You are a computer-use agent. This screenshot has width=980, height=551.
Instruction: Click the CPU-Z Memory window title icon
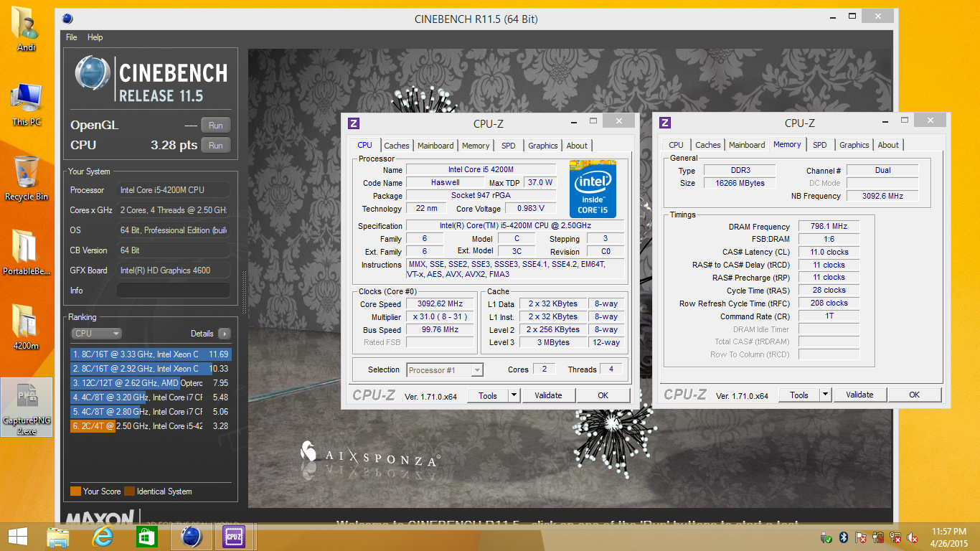[665, 123]
